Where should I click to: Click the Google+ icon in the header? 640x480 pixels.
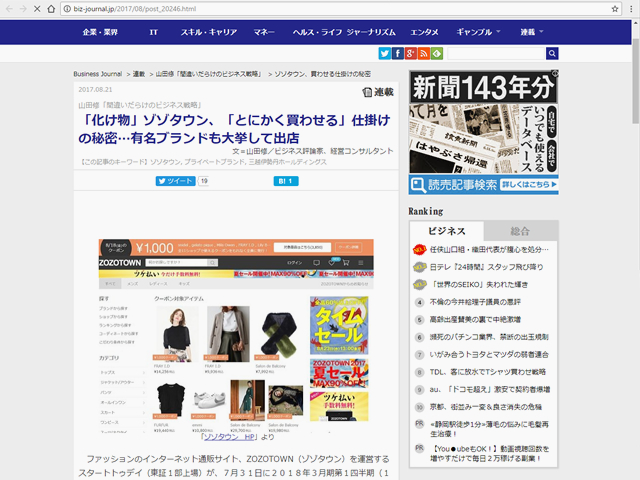pyautogui.click(x=411, y=53)
